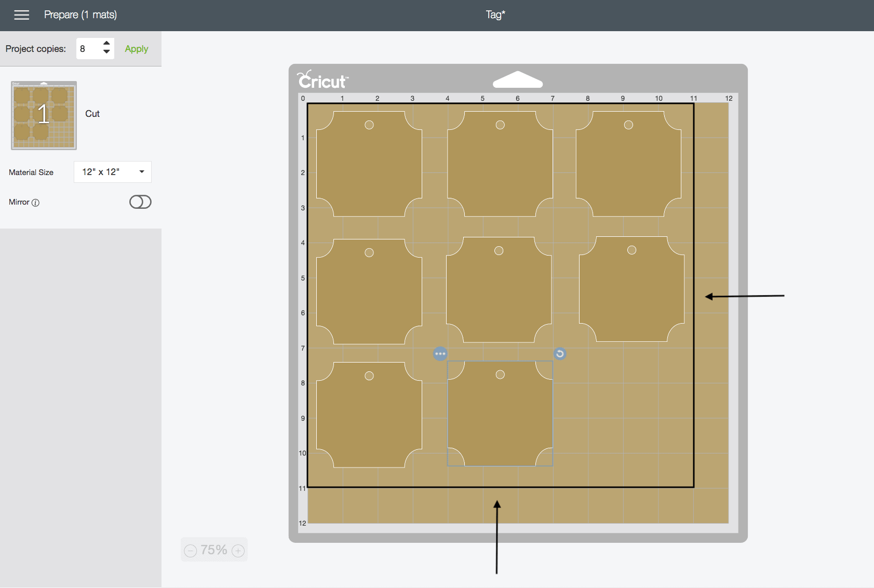Image resolution: width=874 pixels, height=588 pixels.
Task: Enable the Mirror toggle switch
Action: [140, 202]
